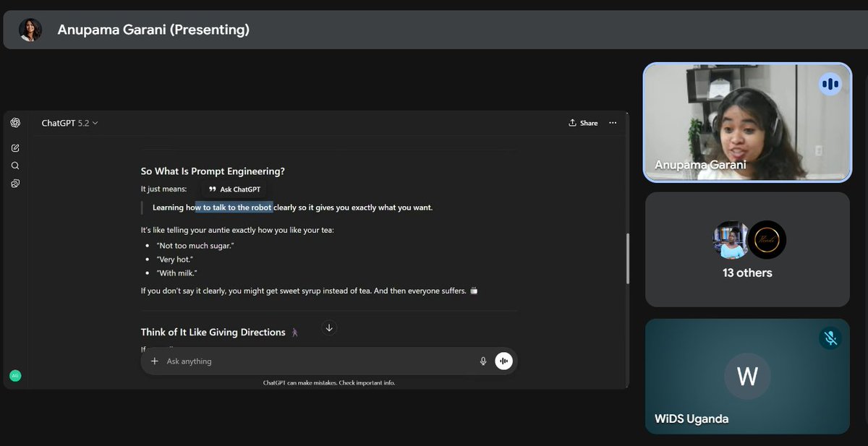Image resolution: width=868 pixels, height=446 pixels.
Task: Click the speaking indicator on Anupama's tile
Action: pos(830,84)
